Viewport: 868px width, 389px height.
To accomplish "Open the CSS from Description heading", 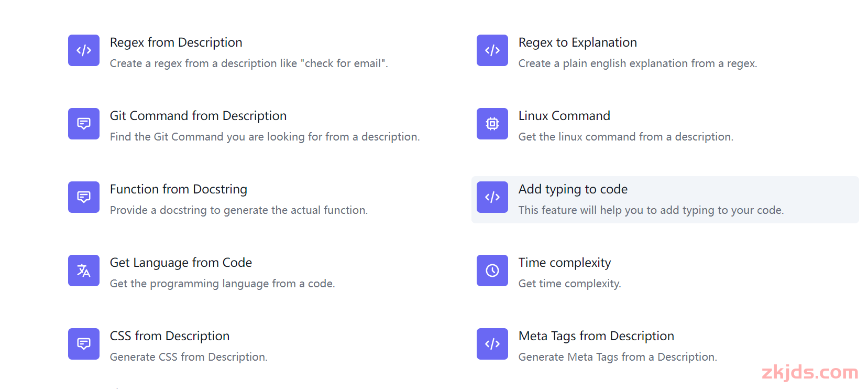I will point(170,336).
